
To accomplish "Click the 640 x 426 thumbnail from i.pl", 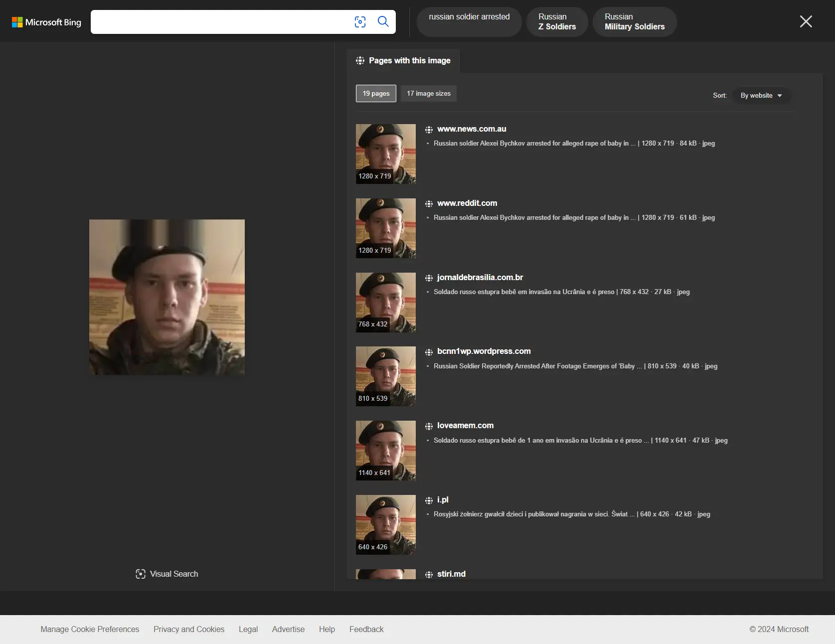I will pyautogui.click(x=385, y=524).
